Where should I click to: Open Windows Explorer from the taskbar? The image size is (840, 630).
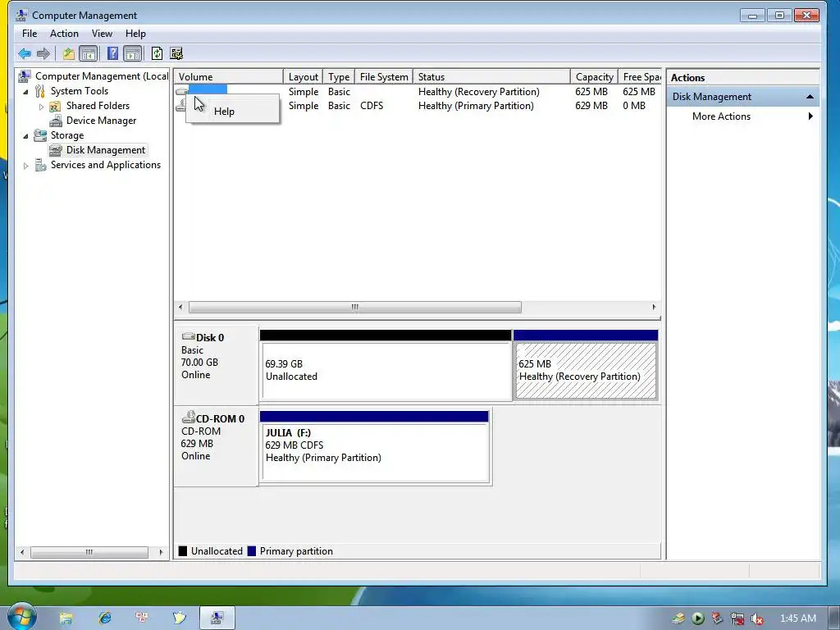pyautogui.click(x=66, y=619)
